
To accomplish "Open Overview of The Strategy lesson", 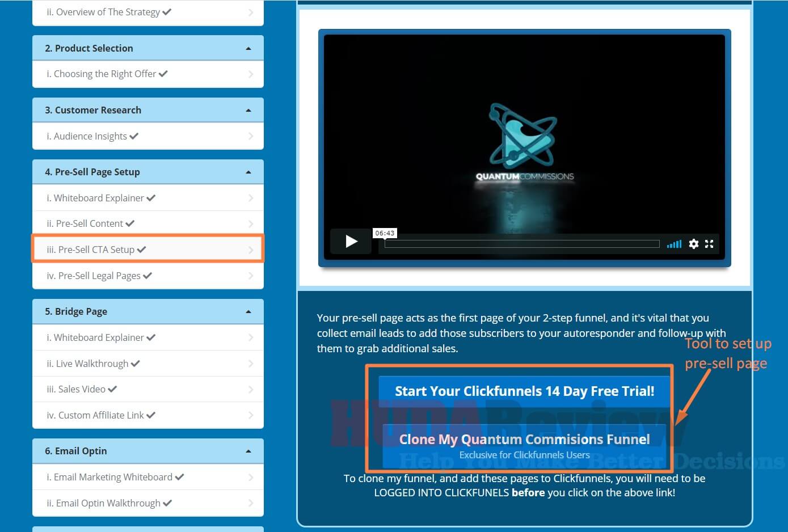I will (x=148, y=12).
